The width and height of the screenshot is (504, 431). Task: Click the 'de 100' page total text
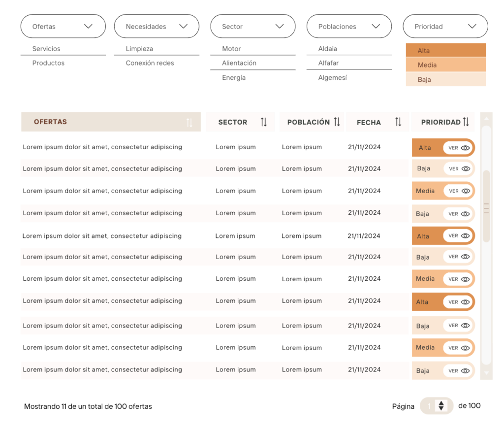coord(469,405)
